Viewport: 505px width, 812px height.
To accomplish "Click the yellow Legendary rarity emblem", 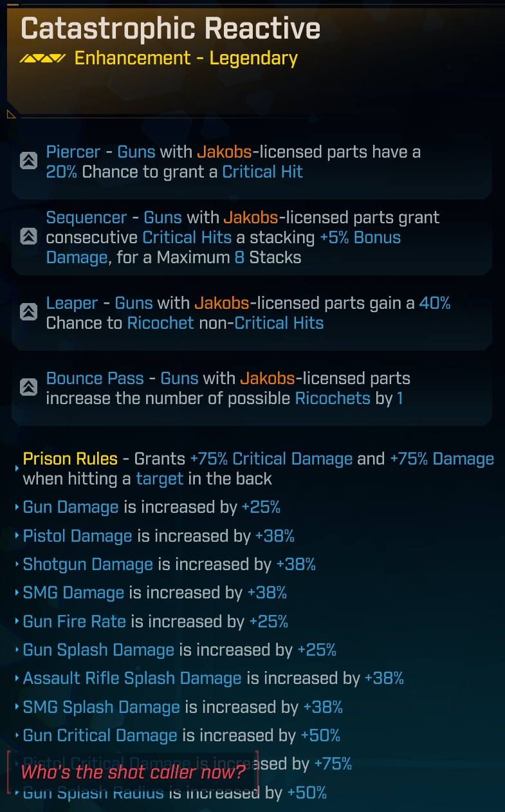I will coord(43,59).
